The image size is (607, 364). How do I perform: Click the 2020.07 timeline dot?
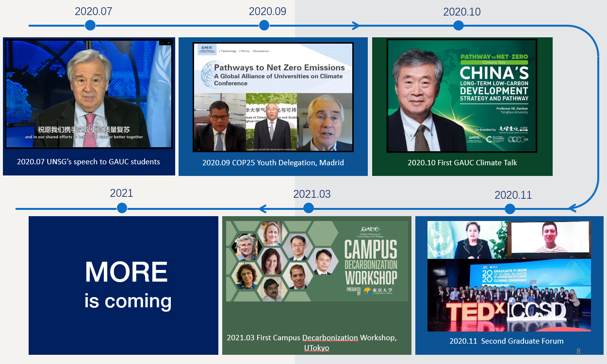[90, 25]
